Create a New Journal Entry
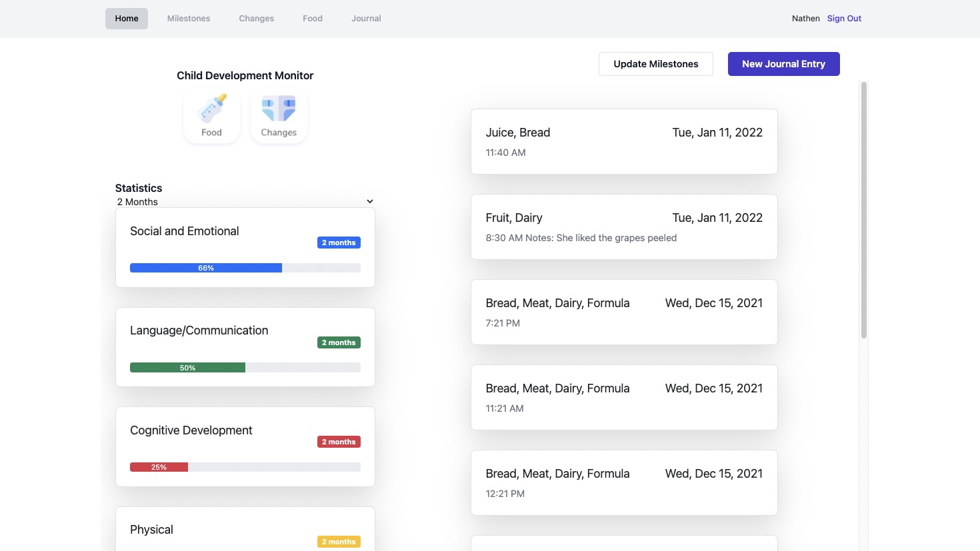Screen dimensions: 980x551 [x=783, y=64]
